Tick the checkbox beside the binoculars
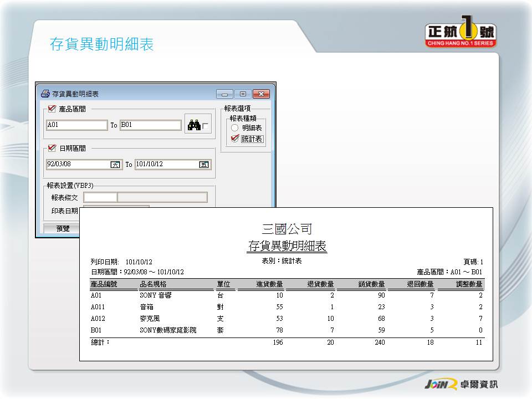Viewport: 532px width, 399px height. 206,126
